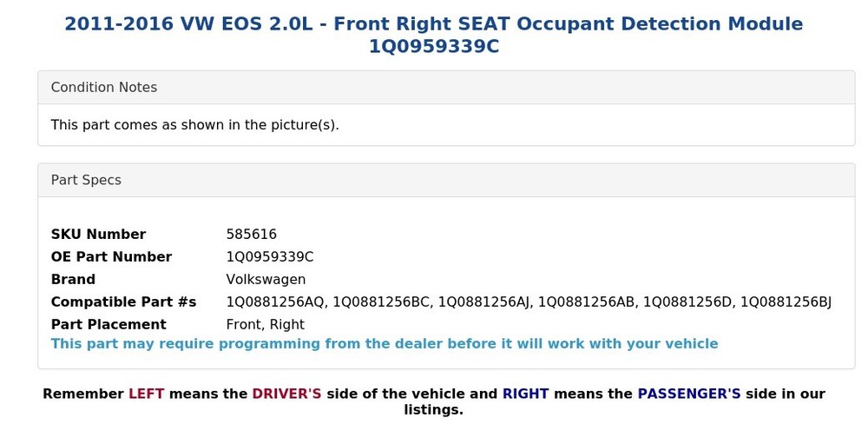Click compatible part number 1Q0881256BJ
Image resolution: width=868 pixels, height=431 pixels.
[x=785, y=302]
